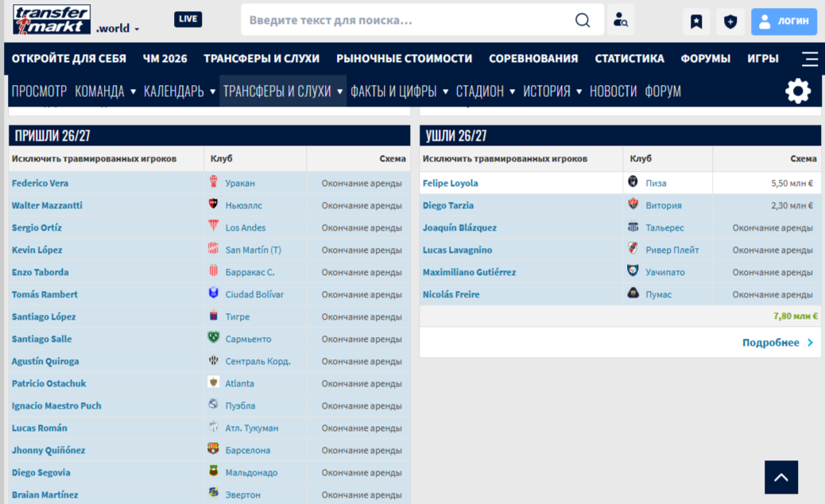The height and width of the screenshot is (504, 825).
Task: Click the Сармьенто club crest
Action: tap(214, 338)
